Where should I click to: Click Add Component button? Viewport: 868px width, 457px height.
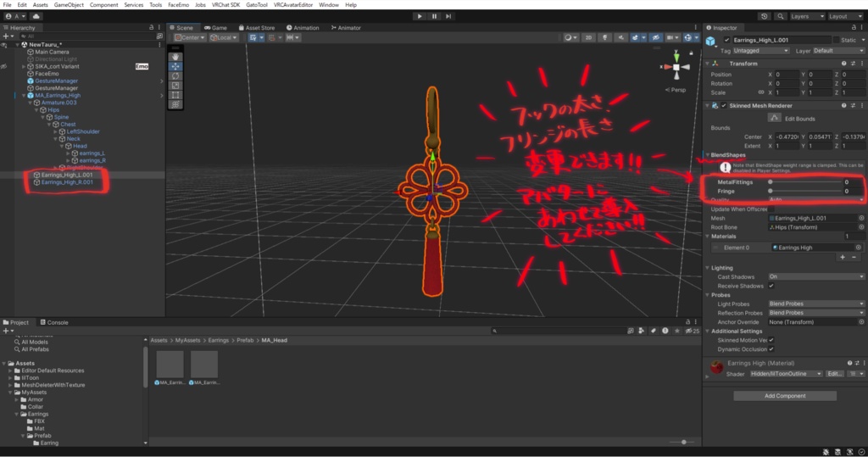[x=785, y=396]
